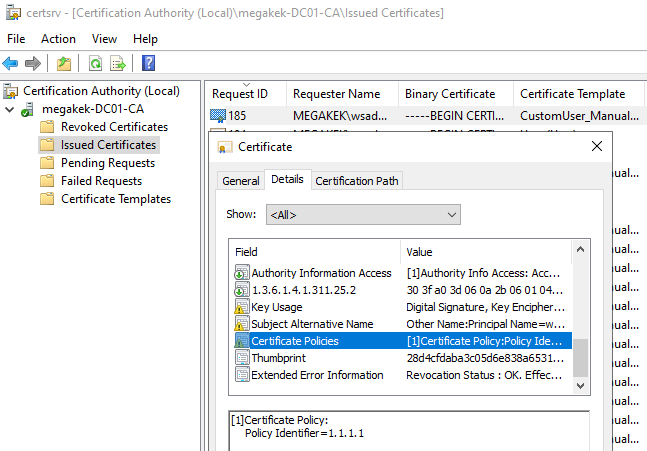Select the Key Usage field icon
The height and width of the screenshot is (451, 647).
240,307
